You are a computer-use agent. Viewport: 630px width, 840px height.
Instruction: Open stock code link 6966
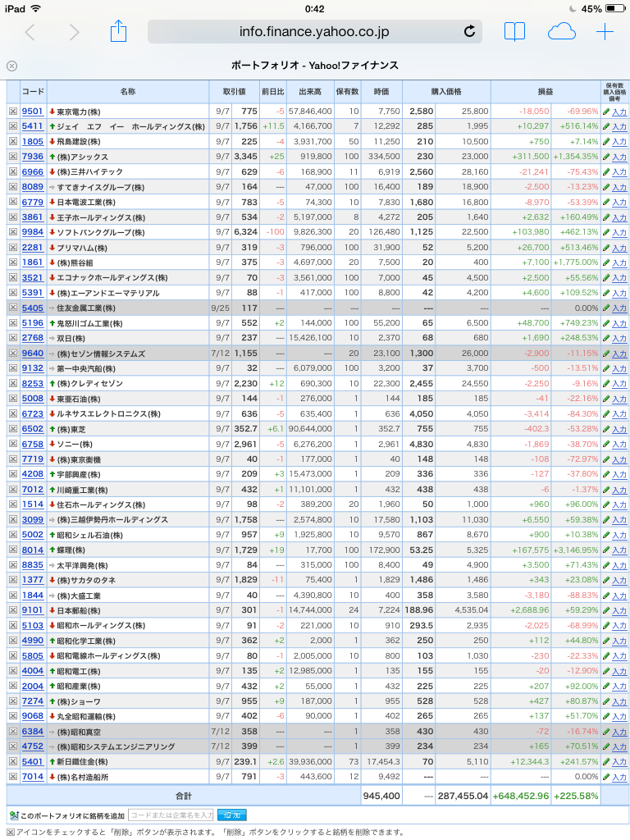point(33,172)
